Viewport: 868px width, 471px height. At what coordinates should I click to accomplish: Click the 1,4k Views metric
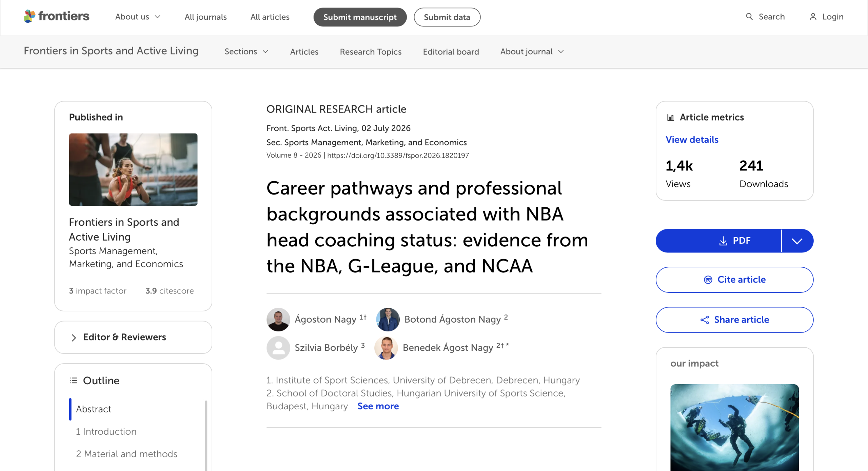pos(679,174)
